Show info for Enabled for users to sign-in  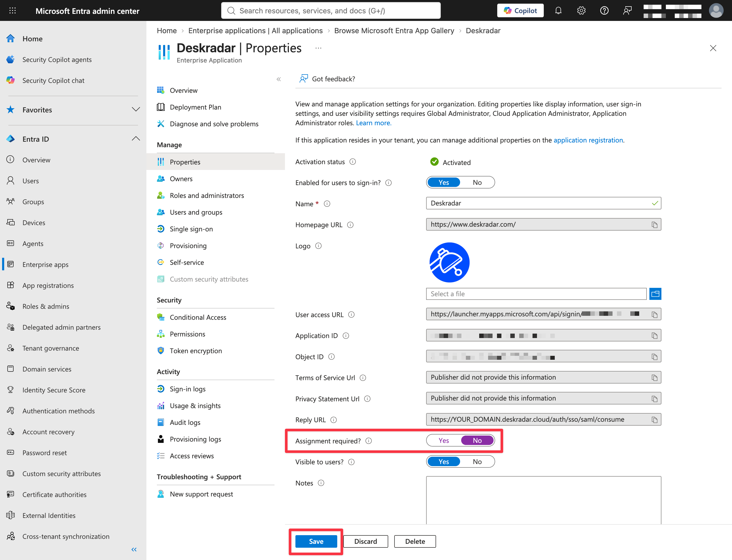(388, 183)
